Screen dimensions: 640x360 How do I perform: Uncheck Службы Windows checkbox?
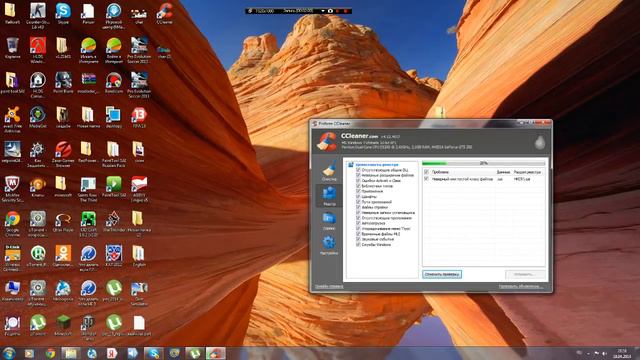coord(358,244)
